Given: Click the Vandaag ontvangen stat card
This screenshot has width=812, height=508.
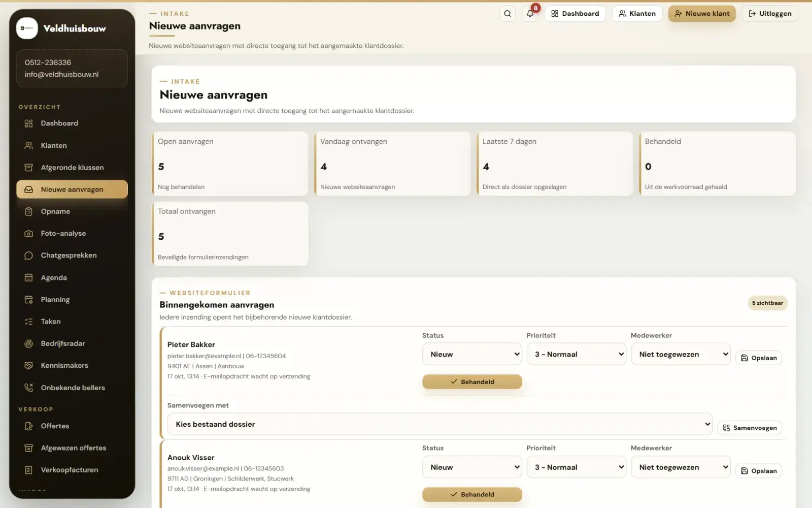Looking at the screenshot, I should click(x=392, y=164).
